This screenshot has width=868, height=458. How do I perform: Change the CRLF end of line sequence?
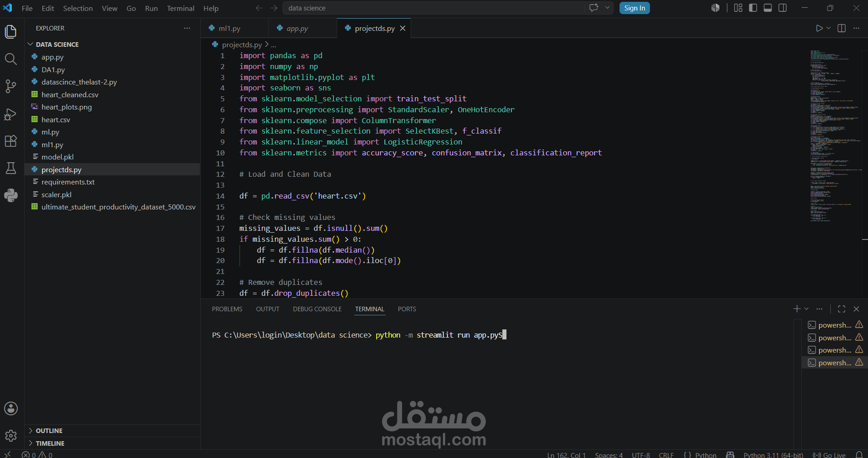[666, 455]
